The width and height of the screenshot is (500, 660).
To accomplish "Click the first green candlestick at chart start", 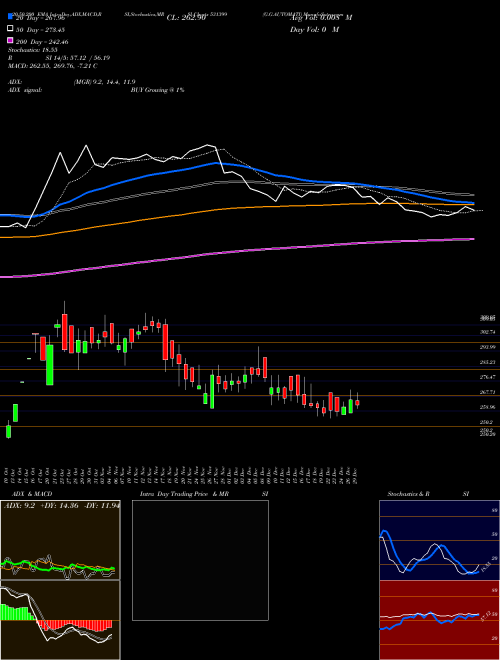I will pos(8,431).
